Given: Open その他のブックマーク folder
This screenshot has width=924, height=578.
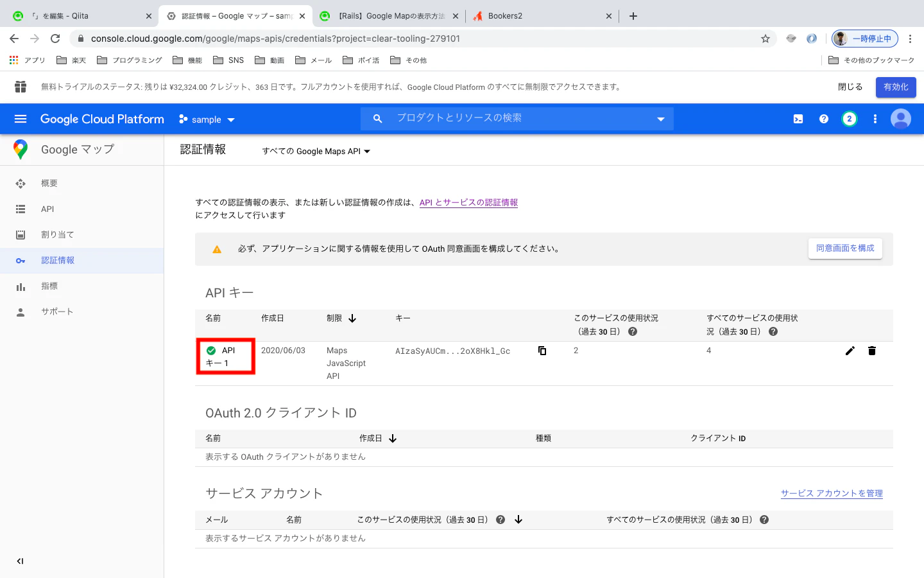Looking at the screenshot, I should coord(871,60).
